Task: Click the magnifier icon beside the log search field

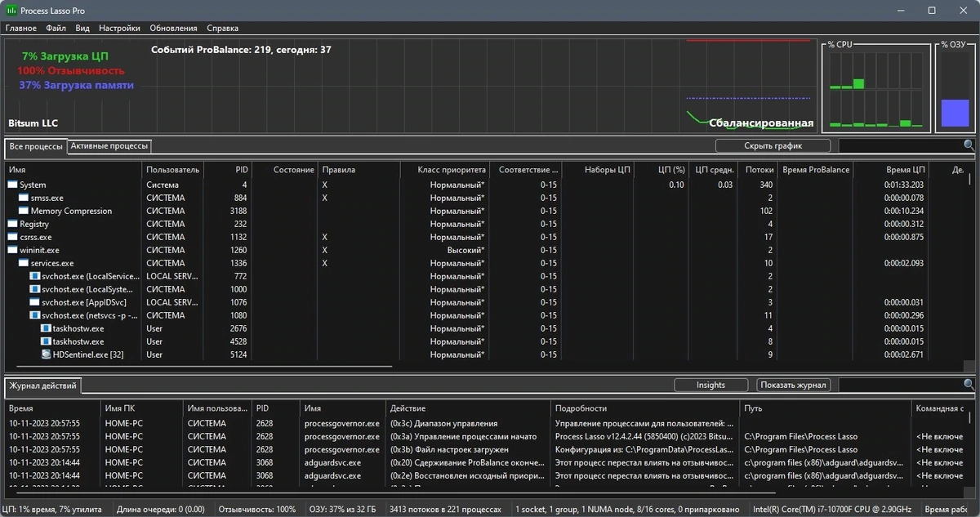Action: pos(969,385)
